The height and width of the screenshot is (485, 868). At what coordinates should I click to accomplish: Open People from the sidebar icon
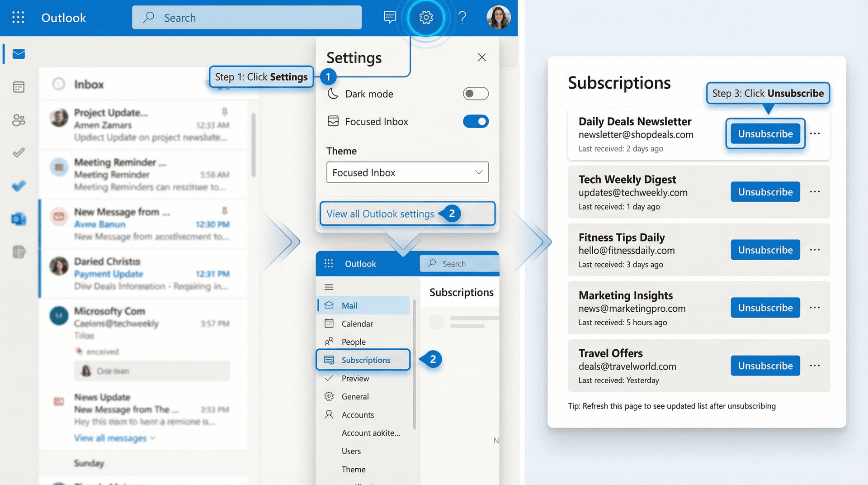click(18, 120)
